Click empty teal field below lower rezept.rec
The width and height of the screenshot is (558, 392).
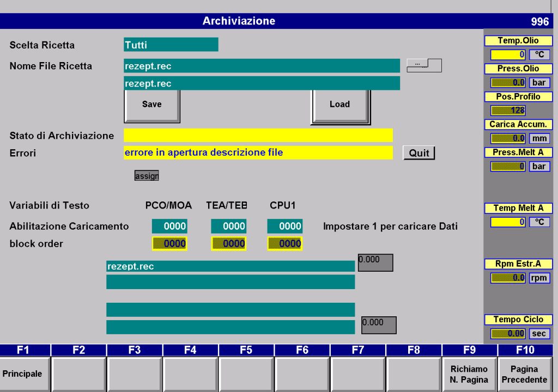click(x=231, y=281)
